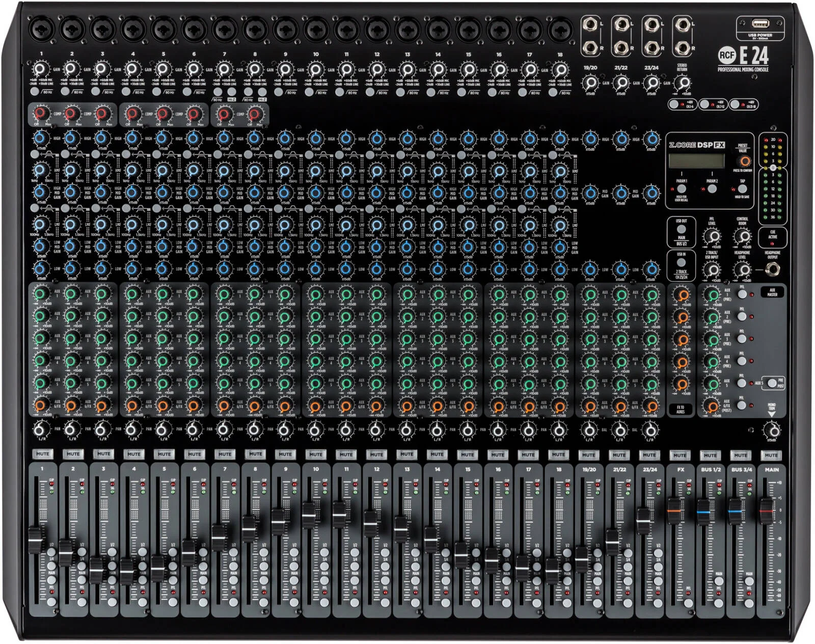Click the 19/20 stereo channel GAIN knob
The image size is (815, 644).
(590, 83)
